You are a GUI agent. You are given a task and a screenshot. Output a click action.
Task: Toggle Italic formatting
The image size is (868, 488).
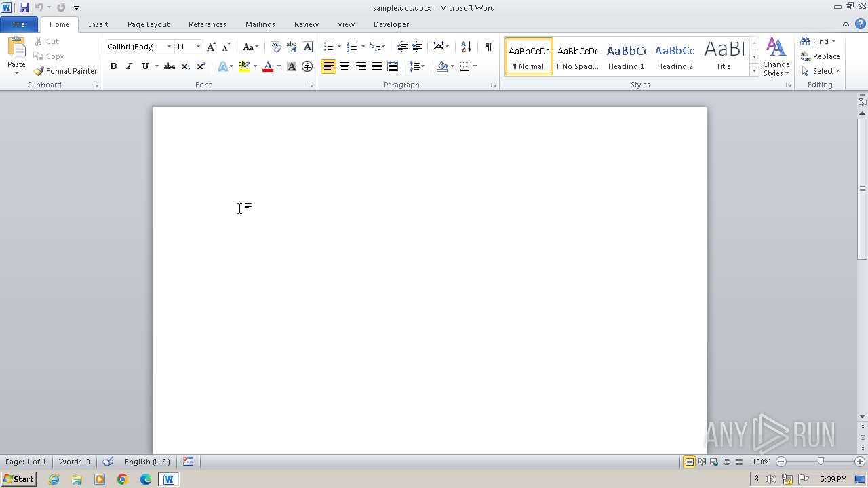tap(129, 66)
